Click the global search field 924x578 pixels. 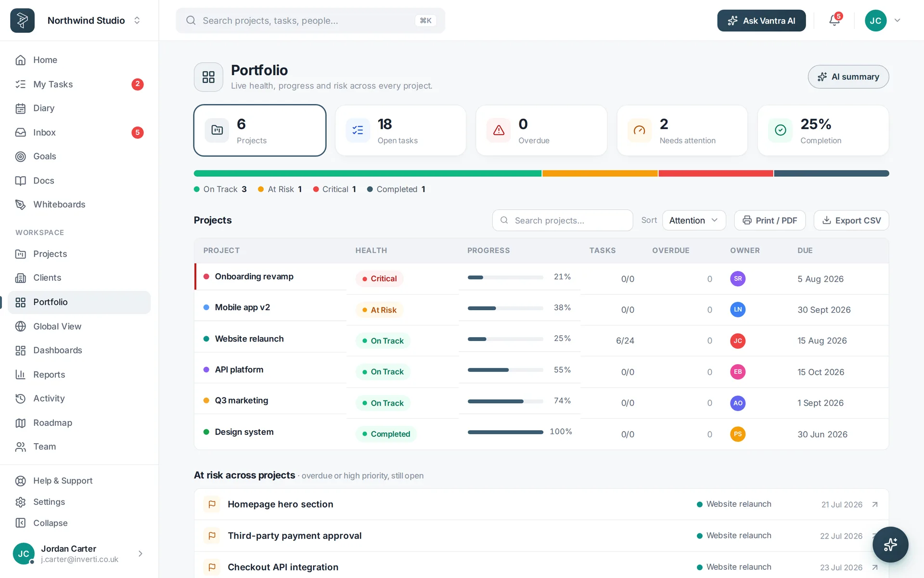tap(310, 20)
